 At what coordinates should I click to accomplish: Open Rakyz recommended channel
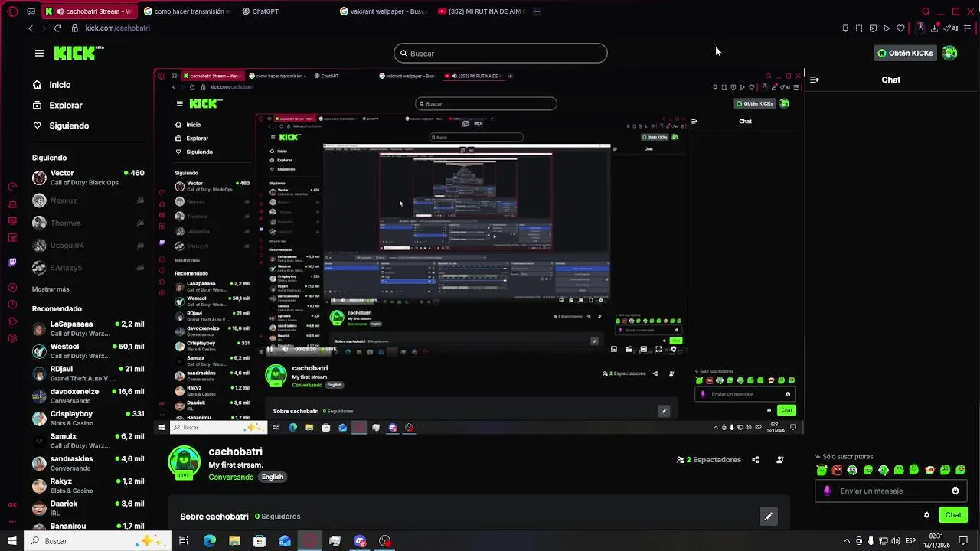88,486
